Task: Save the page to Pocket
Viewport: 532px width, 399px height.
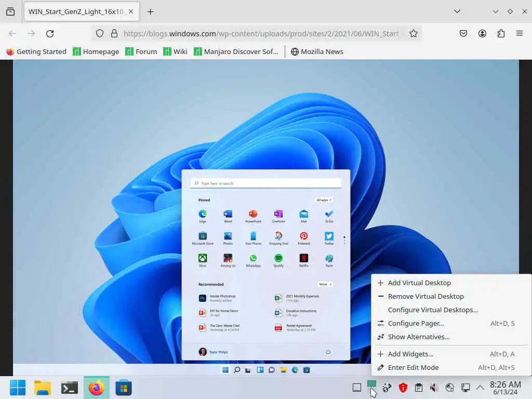Action: point(463,33)
